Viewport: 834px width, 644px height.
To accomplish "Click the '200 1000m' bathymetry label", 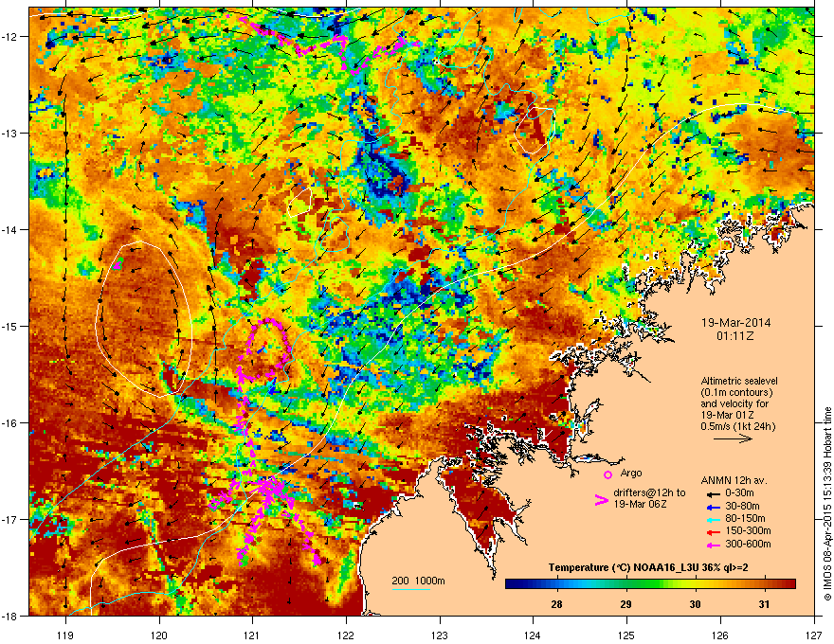I will pyautogui.click(x=418, y=581).
